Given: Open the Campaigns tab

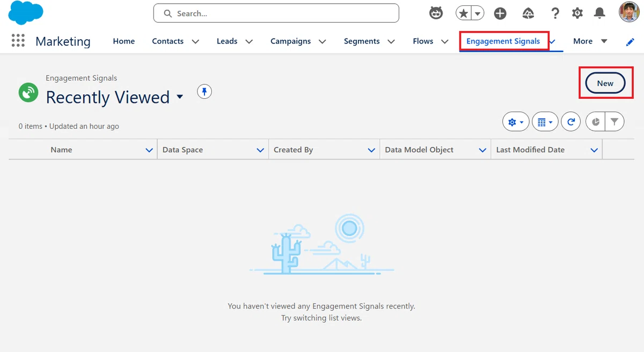Looking at the screenshot, I should (290, 41).
